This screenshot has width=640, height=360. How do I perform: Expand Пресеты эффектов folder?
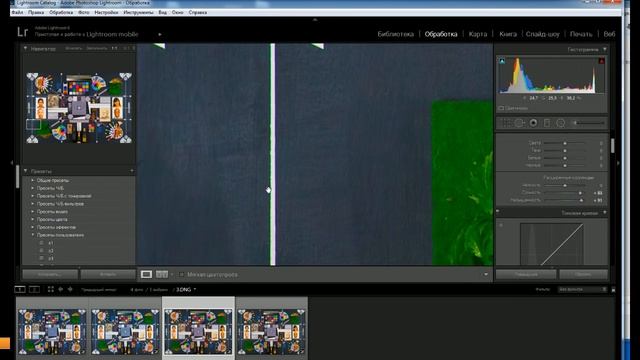tap(33, 227)
